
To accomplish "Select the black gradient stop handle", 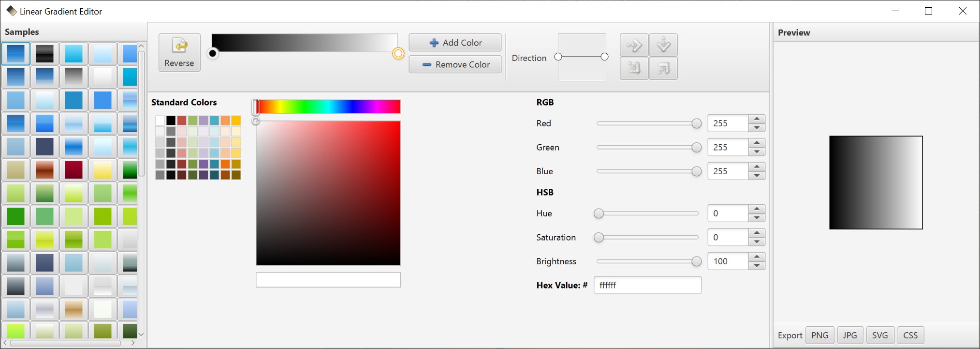I will click(x=213, y=53).
